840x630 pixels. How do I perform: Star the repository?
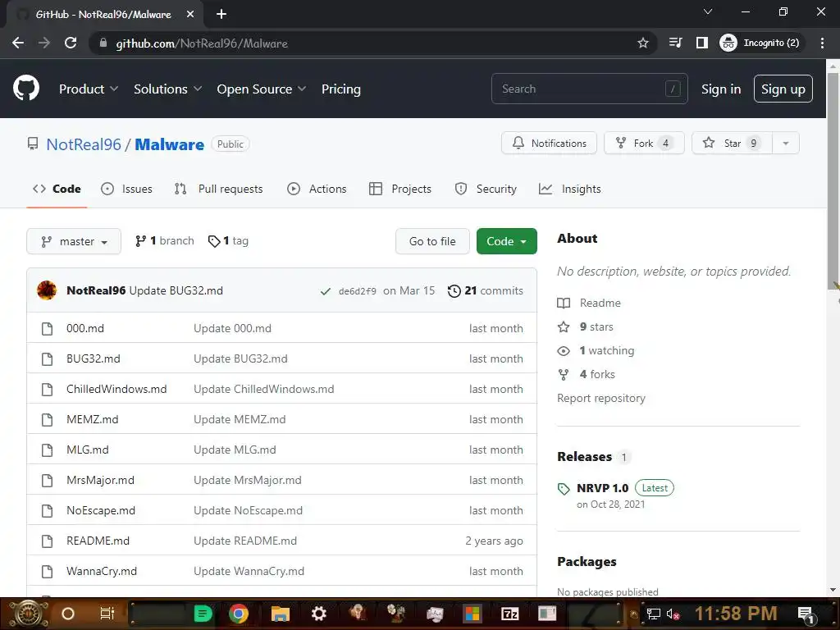point(732,144)
